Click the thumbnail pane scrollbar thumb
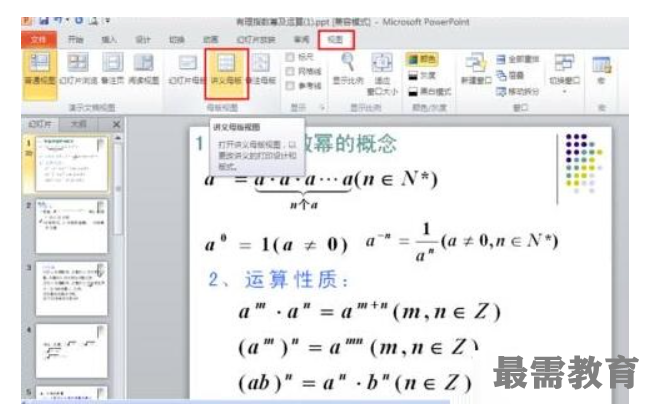The width and height of the screenshot is (645, 412). [118, 189]
